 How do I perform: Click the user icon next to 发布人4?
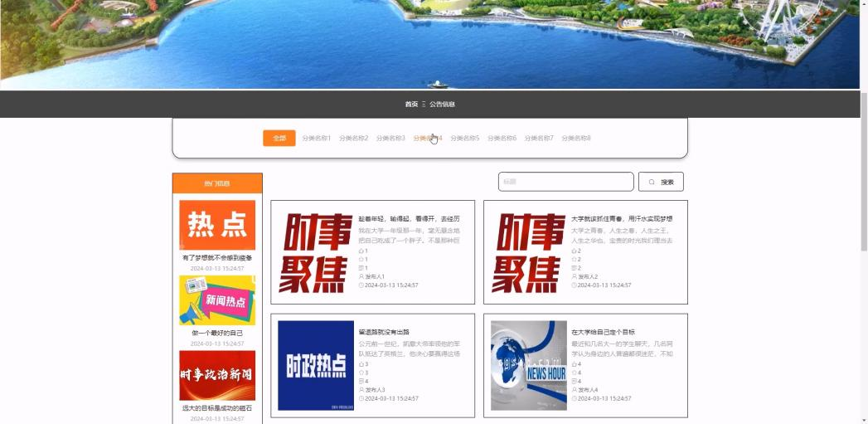pyautogui.click(x=574, y=390)
